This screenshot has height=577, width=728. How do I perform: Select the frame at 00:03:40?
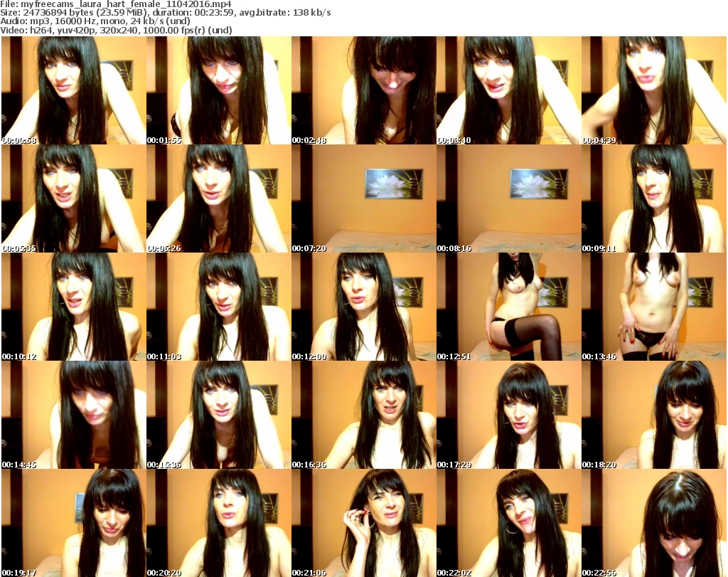point(509,90)
